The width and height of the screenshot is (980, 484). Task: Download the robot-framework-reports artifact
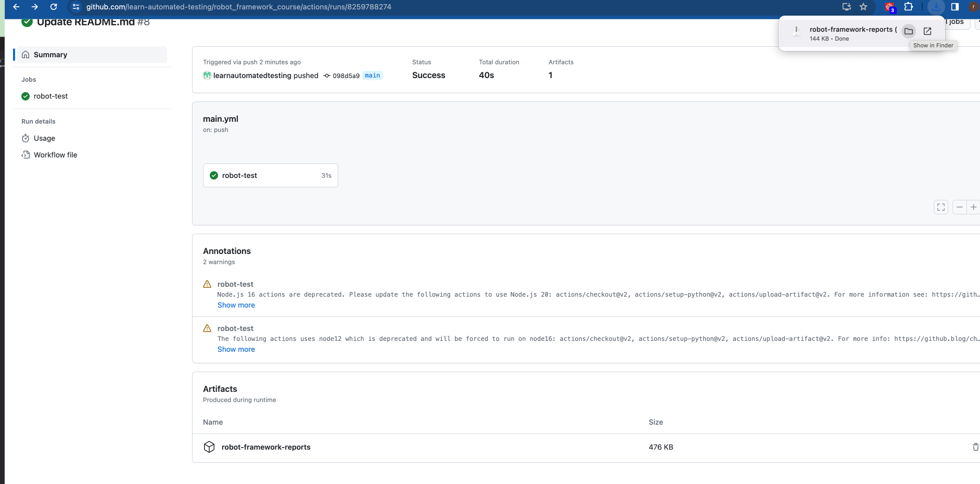(x=266, y=447)
